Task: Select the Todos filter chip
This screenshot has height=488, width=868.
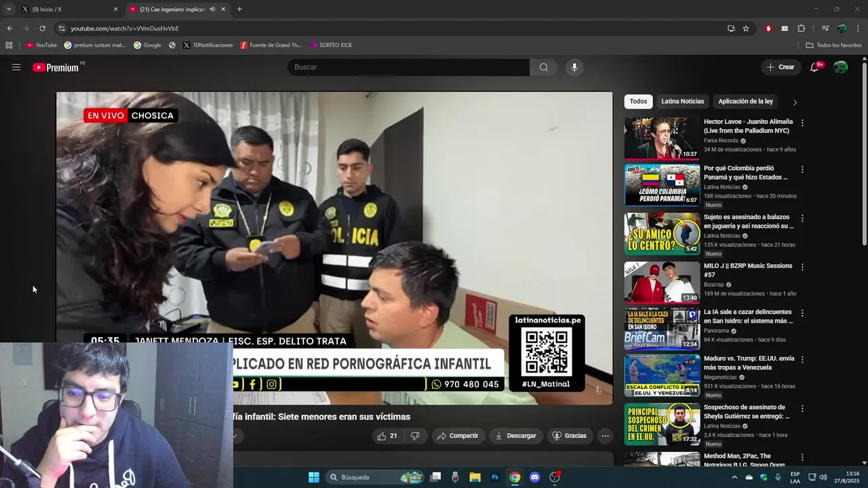Action: [638, 102]
